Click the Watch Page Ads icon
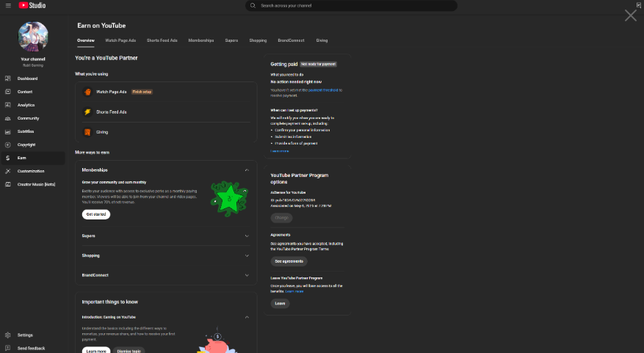Screen dimensions: 644x353 coord(87,92)
